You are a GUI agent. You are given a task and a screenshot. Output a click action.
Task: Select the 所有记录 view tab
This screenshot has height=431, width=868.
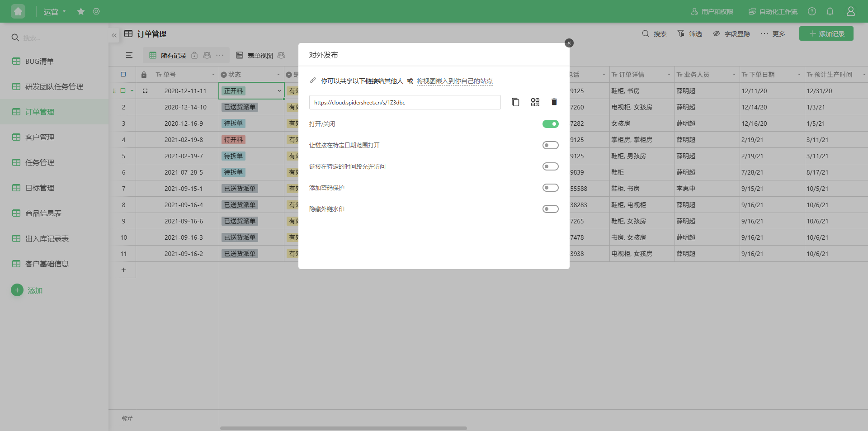[x=173, y=55]
